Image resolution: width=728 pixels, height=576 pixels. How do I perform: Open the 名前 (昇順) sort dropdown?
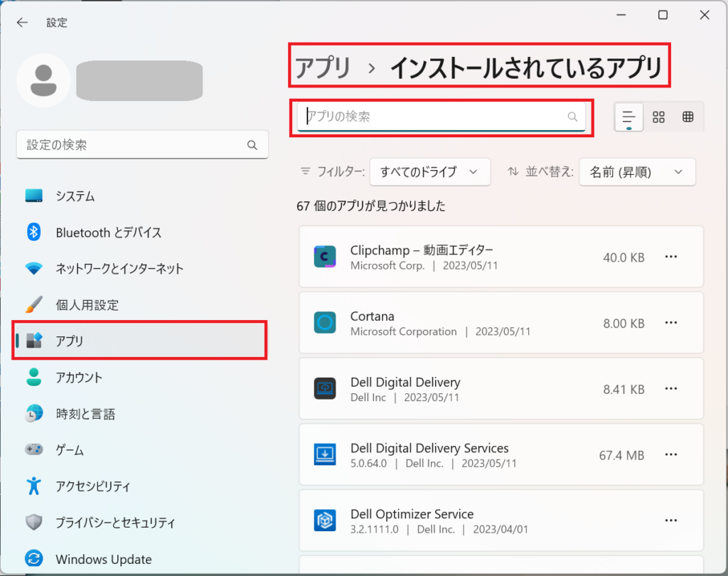pyautogui.click(x=637, y=172)
